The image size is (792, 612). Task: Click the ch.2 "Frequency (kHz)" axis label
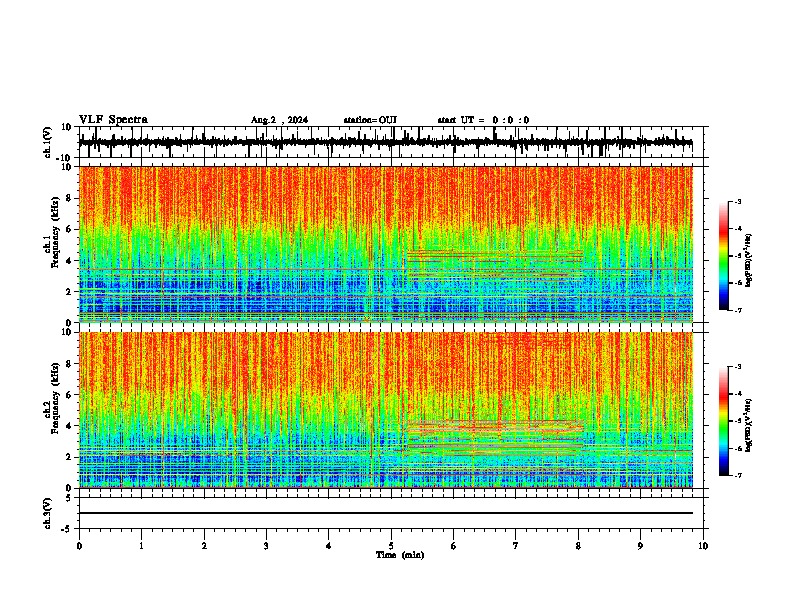[x=55, y=398]
